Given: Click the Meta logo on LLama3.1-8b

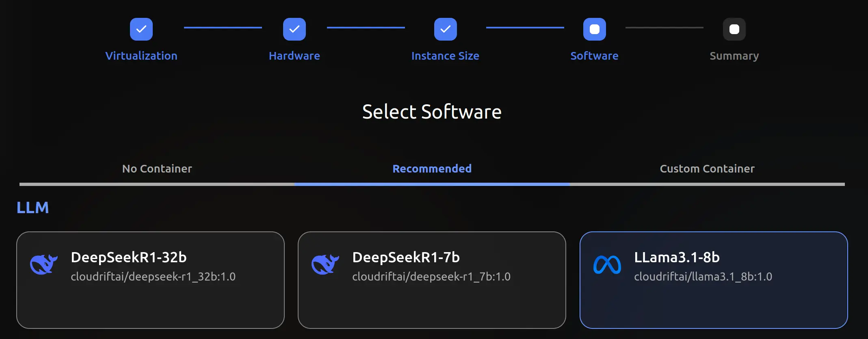Looking at the screenshot, I should 607,265.
